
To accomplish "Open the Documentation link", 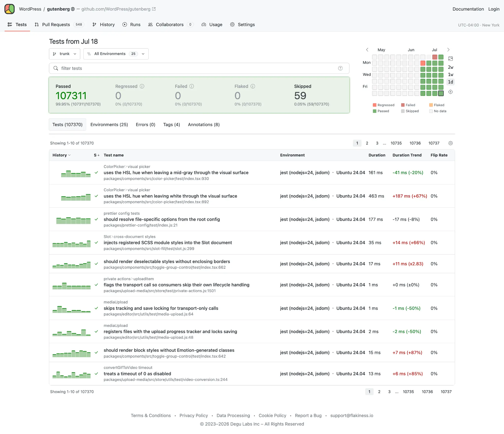I will [x=468, y=9].
